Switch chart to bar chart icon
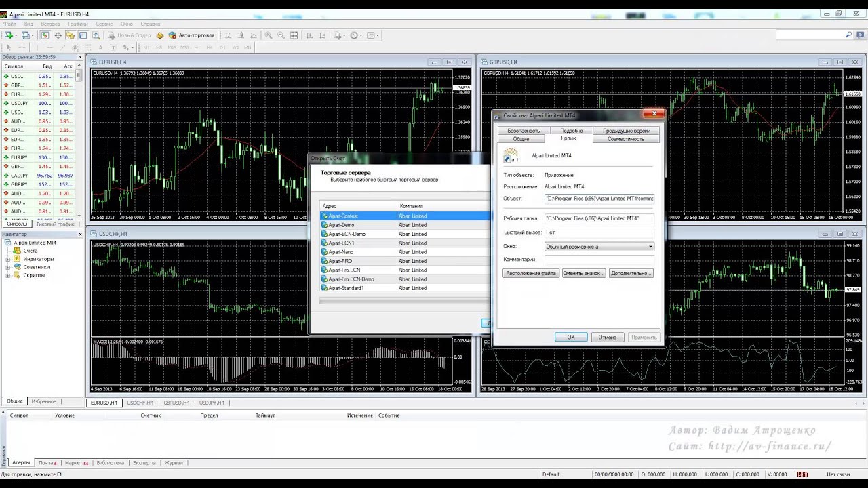Image resolution: width=868 pixels, height=488 pixels. [x=229, y=35]
